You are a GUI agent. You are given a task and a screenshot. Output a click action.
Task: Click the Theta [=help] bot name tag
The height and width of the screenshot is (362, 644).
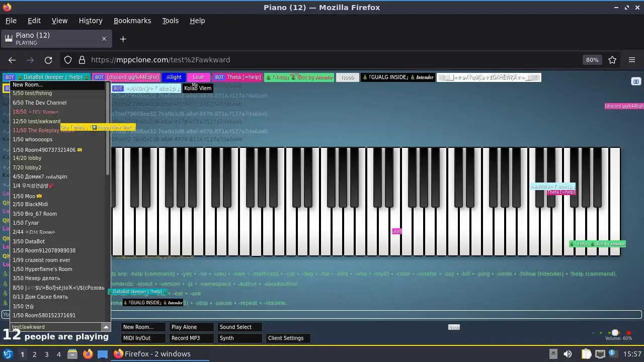[237, 77]
